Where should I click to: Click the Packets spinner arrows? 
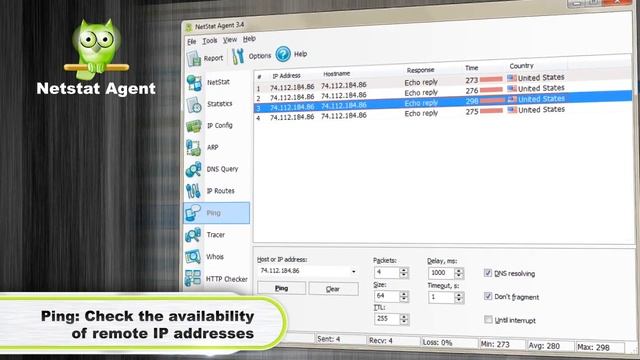point(404,273)
